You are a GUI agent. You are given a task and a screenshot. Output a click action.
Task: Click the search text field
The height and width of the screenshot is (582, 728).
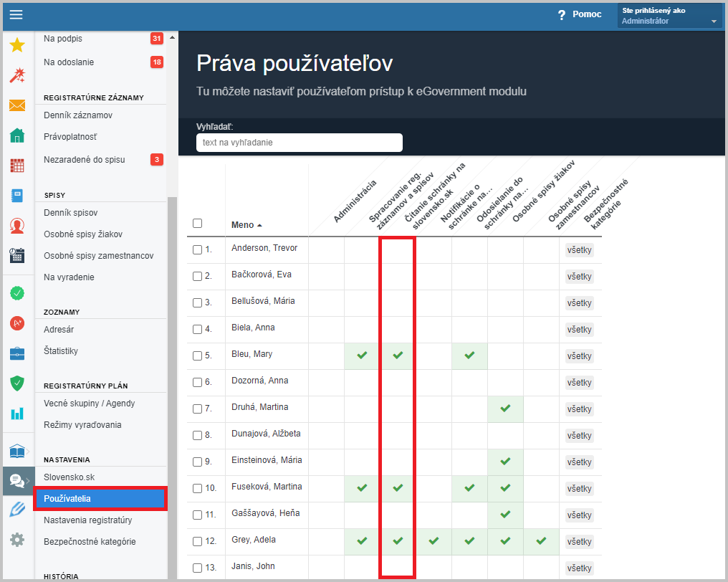300,143
